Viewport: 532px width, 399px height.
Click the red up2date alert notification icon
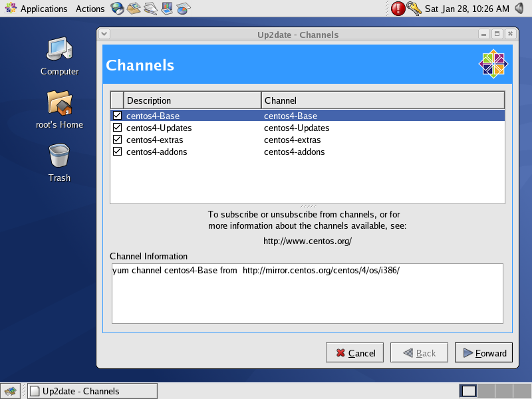click(x=398, y=9)
